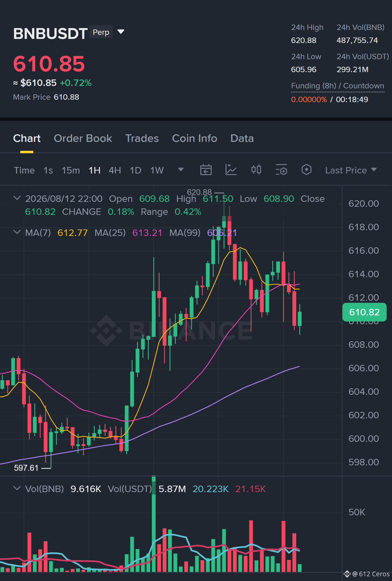Choose the 1s chart interval
392x581 pixels.
(x=48, y=170)
